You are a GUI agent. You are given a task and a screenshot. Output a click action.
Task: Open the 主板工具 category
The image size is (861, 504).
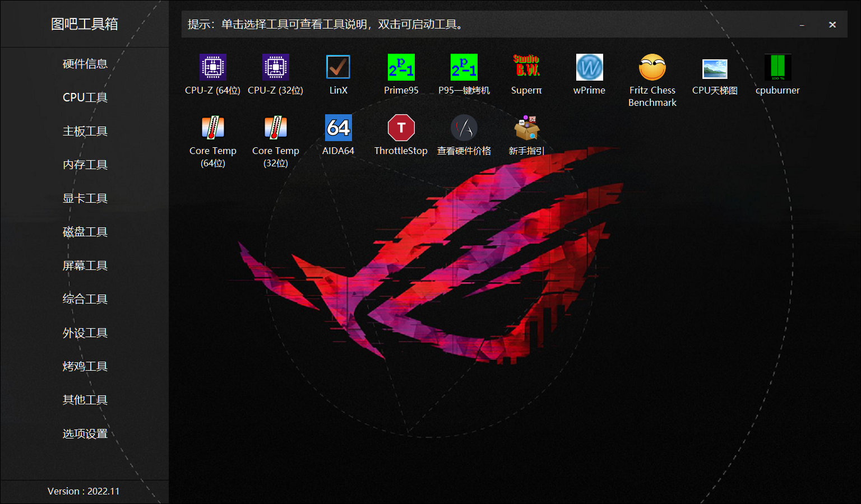pyautogui.click(x=85, y=131)
